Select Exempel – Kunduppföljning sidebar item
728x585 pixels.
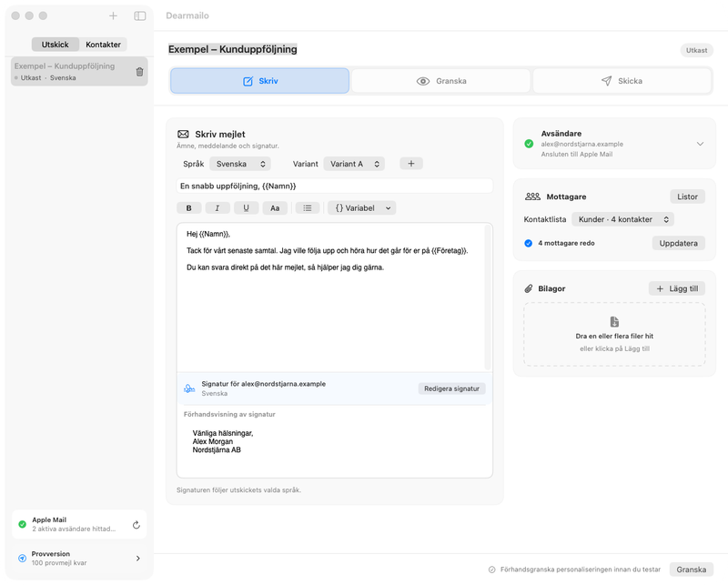(79, 72)
